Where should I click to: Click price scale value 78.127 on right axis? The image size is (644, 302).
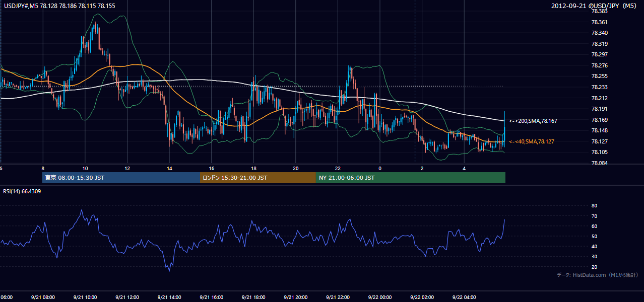(x=599, y=141)
